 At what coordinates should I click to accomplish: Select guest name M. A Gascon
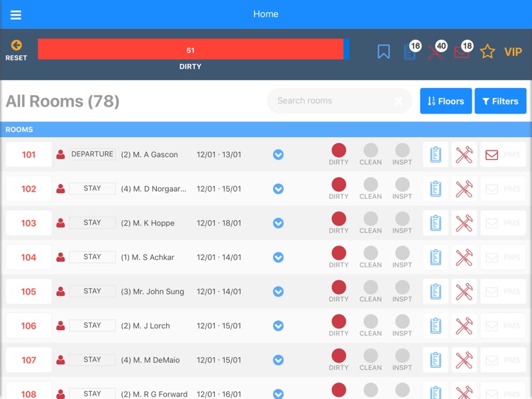click(x=155, y=155)
